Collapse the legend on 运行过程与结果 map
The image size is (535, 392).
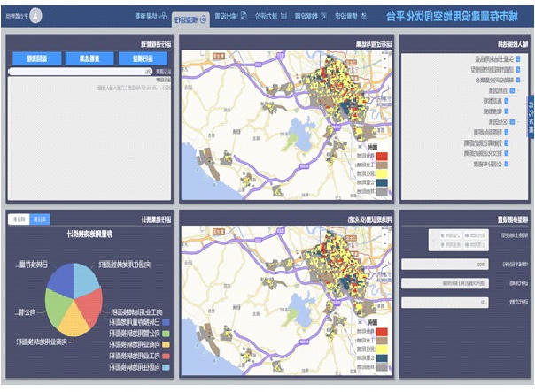[x=360, y=147]
